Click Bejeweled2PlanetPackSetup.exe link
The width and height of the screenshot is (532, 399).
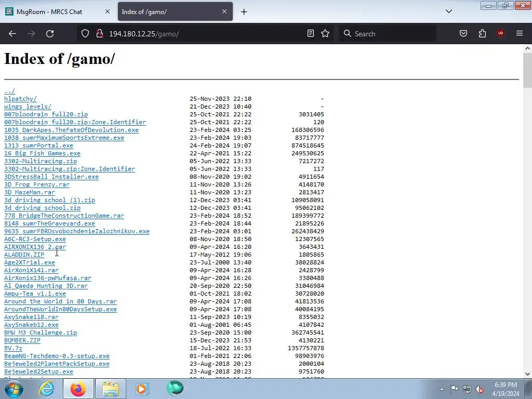tap(57, 364)
